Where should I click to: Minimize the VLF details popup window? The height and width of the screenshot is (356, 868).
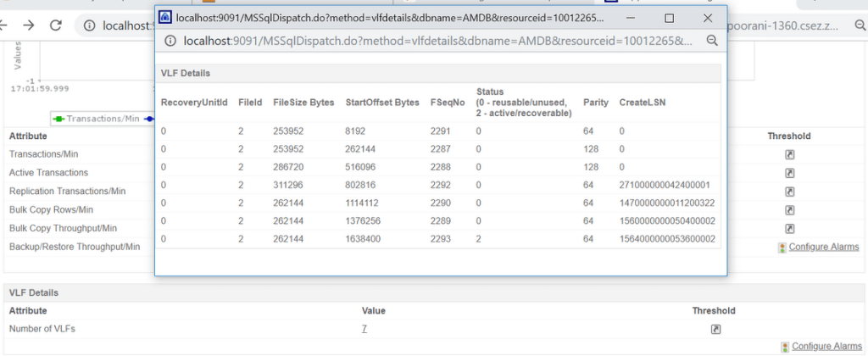tap(631, 18)
